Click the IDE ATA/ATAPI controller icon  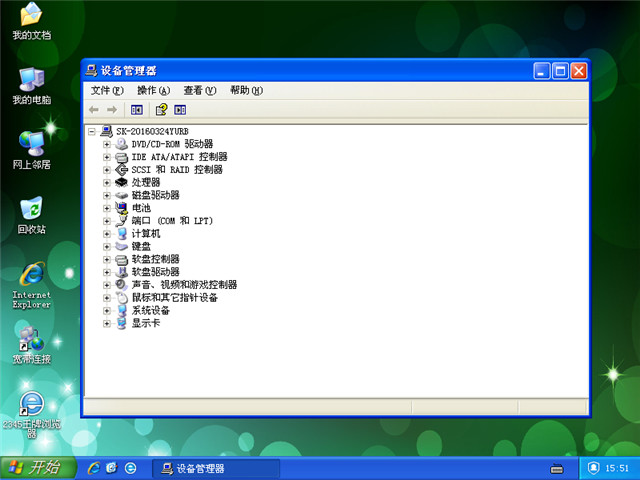pyautogui.click(x=122, y=157)
